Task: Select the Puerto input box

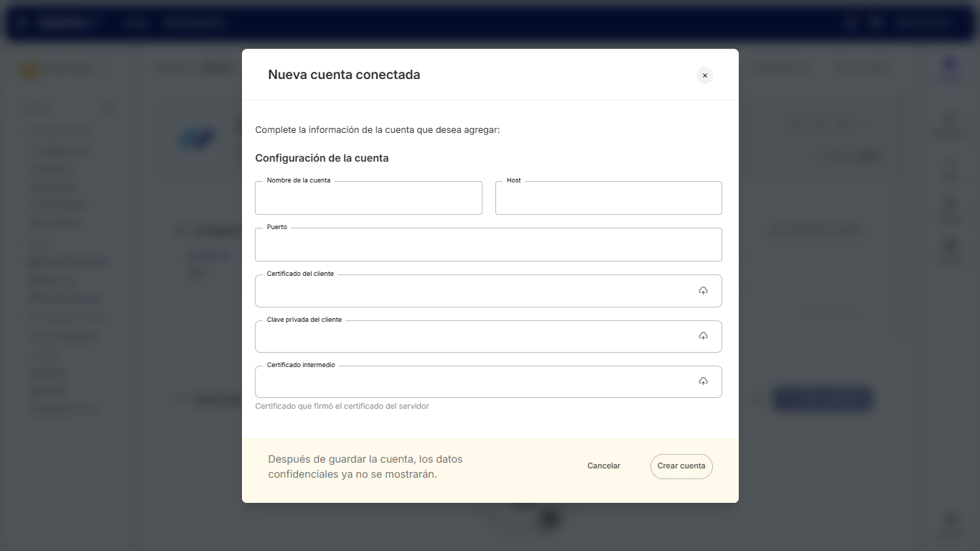Action: click(488, 246)
